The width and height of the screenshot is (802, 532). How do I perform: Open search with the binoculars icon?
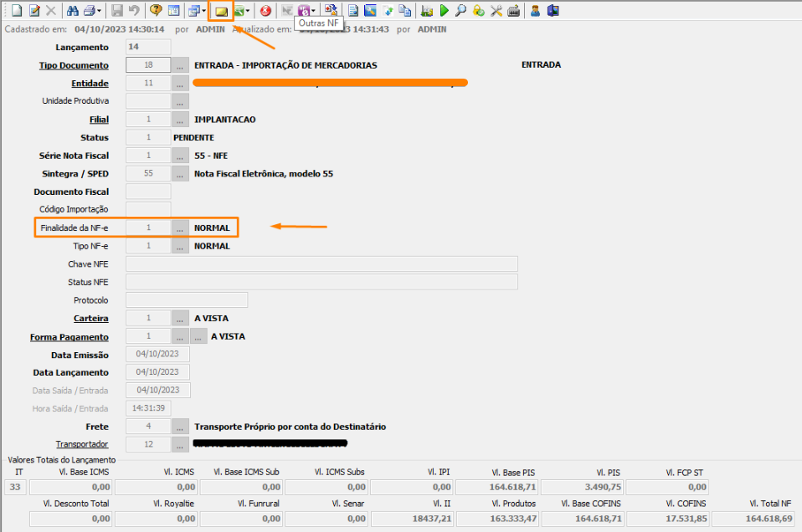[x=72, y=11]
